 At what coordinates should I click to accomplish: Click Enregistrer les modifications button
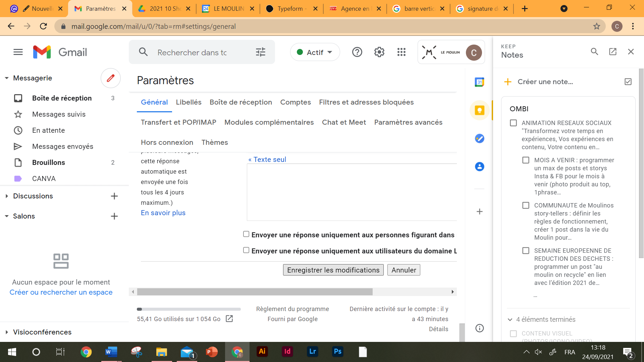coord(333,270)
